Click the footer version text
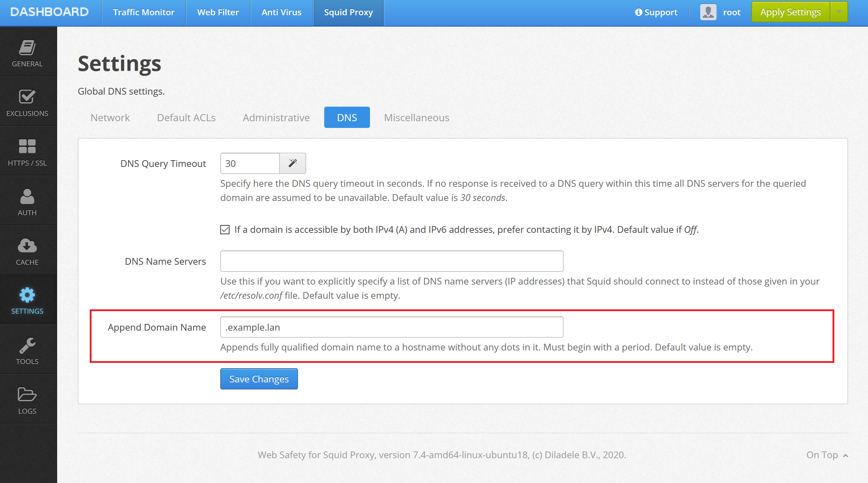The width and height of the screenshot is (868, 483). pos(442,455)
